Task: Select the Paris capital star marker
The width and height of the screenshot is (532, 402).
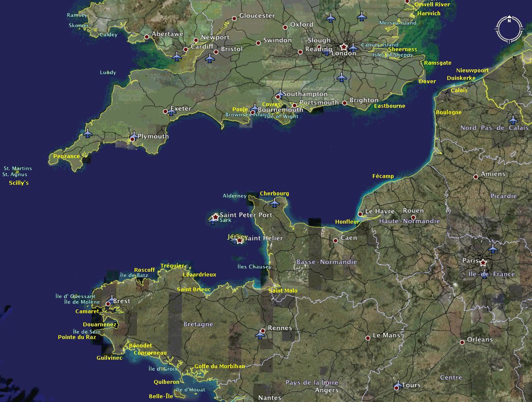Action: click(x=483, y=263)
